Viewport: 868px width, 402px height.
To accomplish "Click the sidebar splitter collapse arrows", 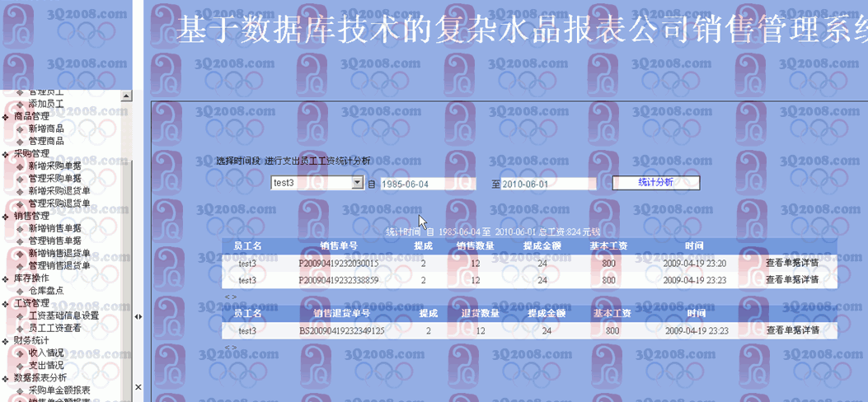I will [138, 317].
